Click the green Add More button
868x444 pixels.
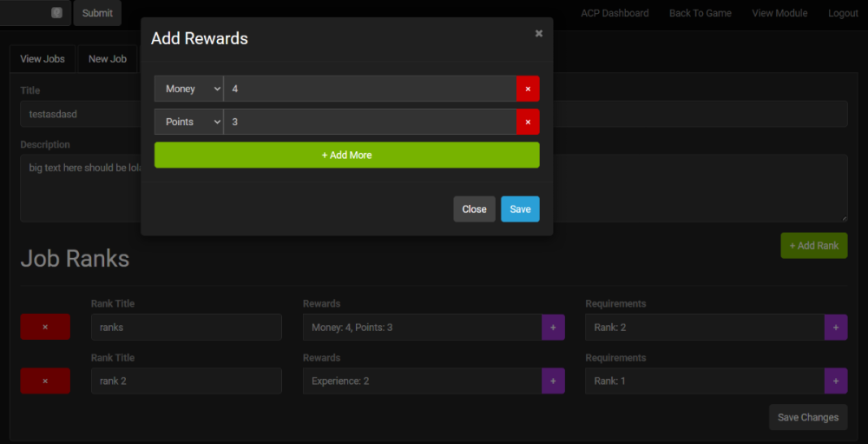point(346,155)
